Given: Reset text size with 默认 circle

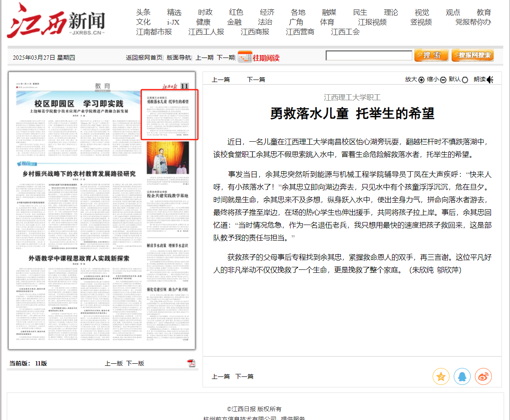Looking at the screenshot, I should [465, 80].
